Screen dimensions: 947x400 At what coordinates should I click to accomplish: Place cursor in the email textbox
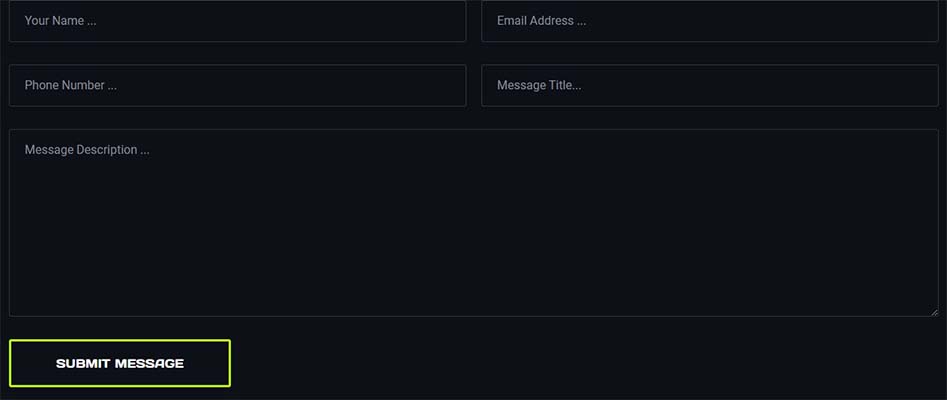709,21
